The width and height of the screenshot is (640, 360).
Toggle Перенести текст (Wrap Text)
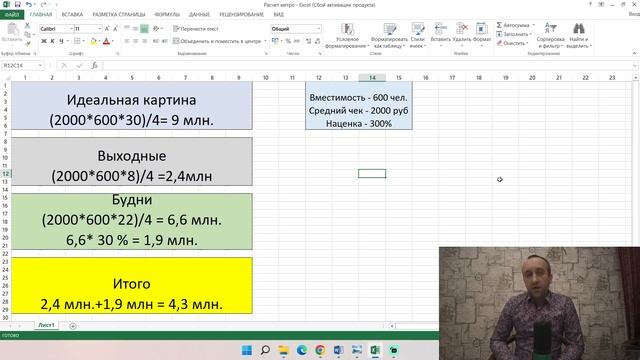(196, 29)
